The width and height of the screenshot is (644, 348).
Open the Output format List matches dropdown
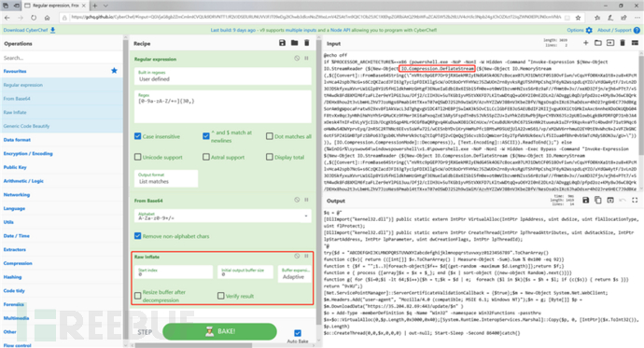[166, 178]
